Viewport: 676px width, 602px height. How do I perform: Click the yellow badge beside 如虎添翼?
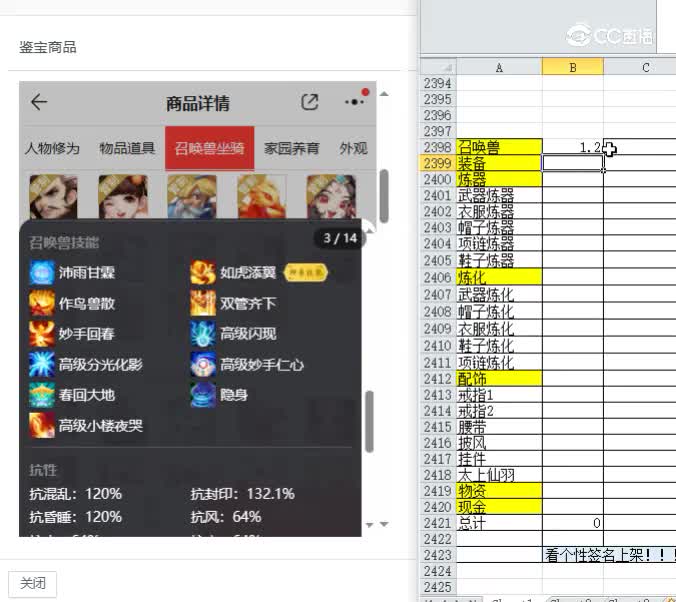tap(306, 273)
